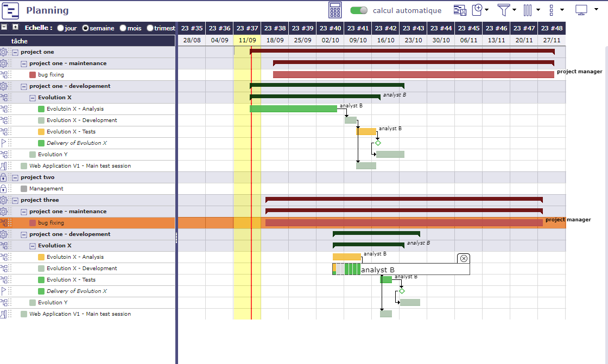Click the calculator recalculation icon
Viewport: 608px width, 364px height.
(x=335, y=10)
